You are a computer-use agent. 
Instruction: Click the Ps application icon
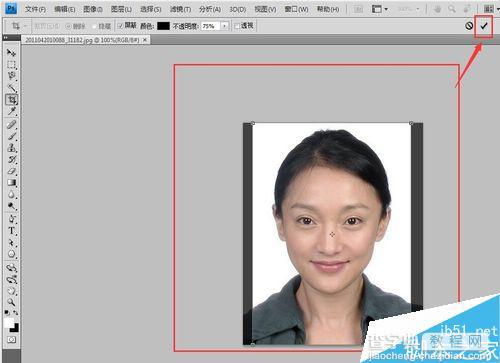pyautogui.click(x=11, y=8)
